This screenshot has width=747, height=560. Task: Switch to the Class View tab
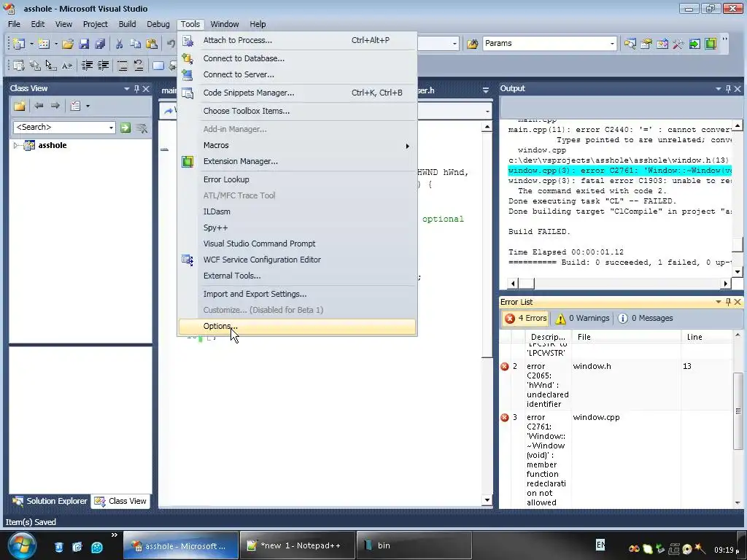click(120, 501)
